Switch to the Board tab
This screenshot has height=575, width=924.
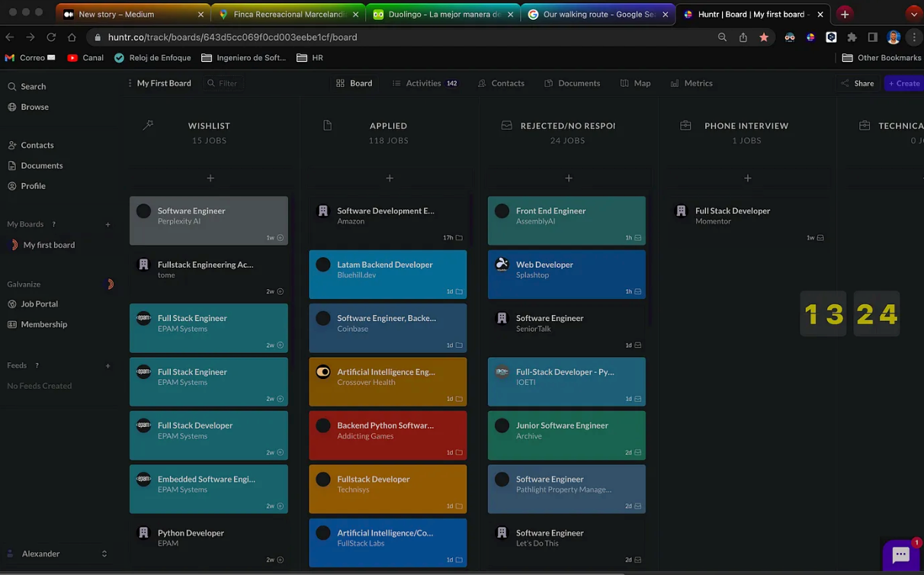coord(354,83)
